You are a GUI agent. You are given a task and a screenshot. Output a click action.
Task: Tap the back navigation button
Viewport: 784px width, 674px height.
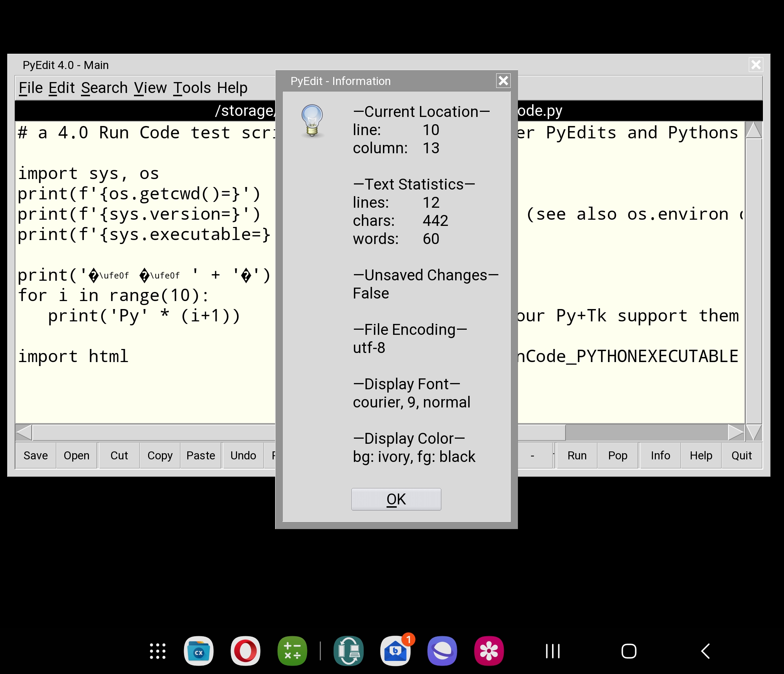[x=705, y=651]
